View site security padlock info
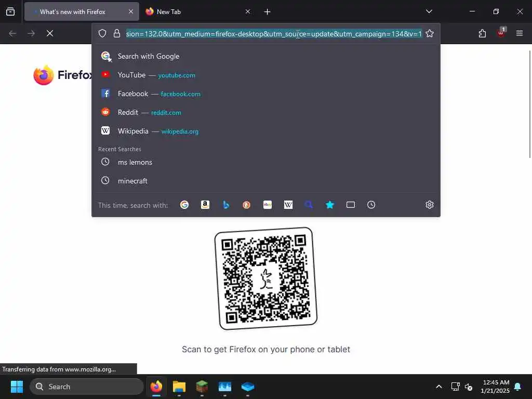532x399 pixels. [117, 33]
